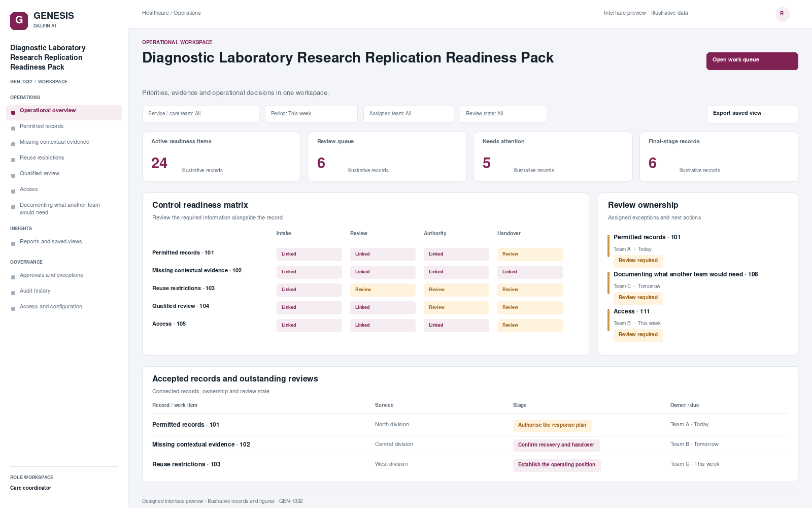Screen dimensions: 812x508
Task: Click Care coordinator role label
Action: click(30, 488)
